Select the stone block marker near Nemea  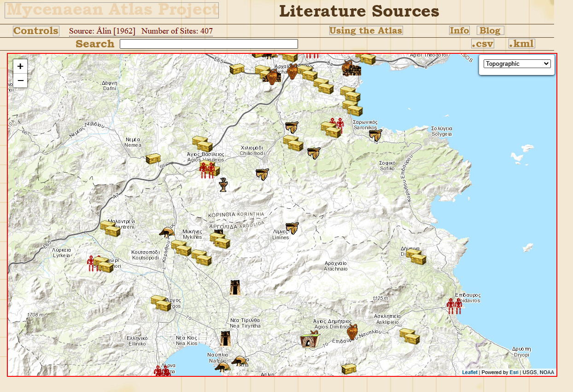[153, 159]
